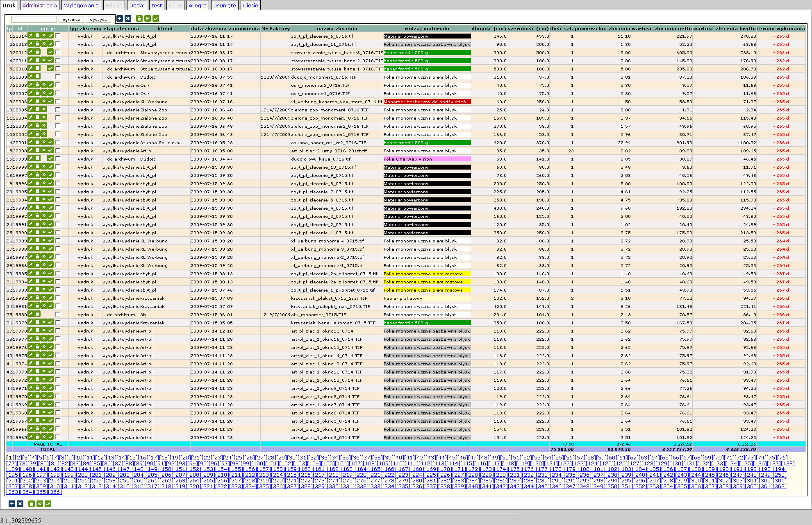Confirm order 20014 with checkmark icon

tap(50, 36)
